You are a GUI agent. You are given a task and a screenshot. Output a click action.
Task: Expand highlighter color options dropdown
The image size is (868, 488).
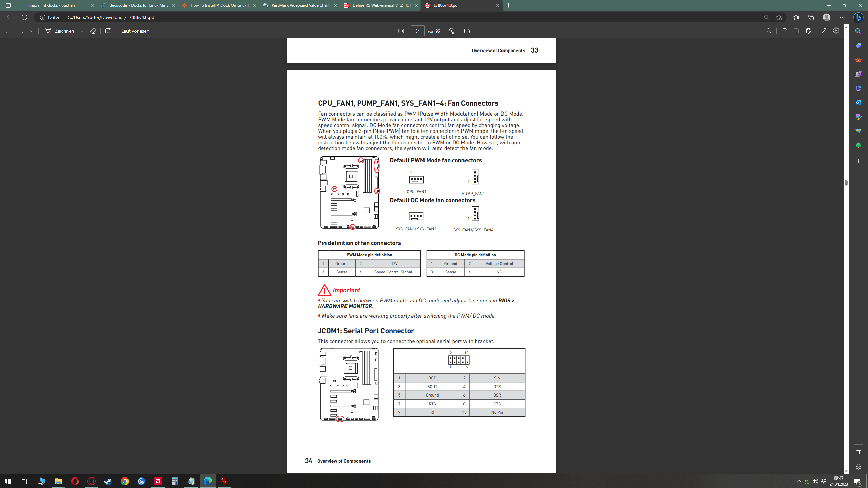(32, 31)
